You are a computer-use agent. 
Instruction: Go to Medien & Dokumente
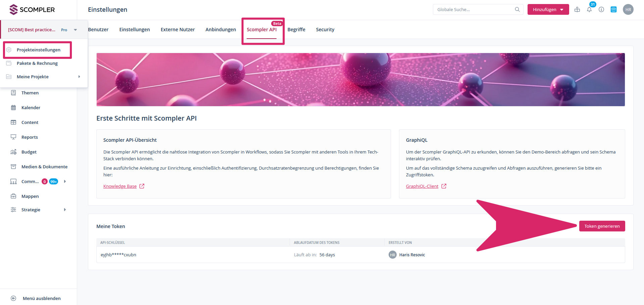[x=44, y=167]
